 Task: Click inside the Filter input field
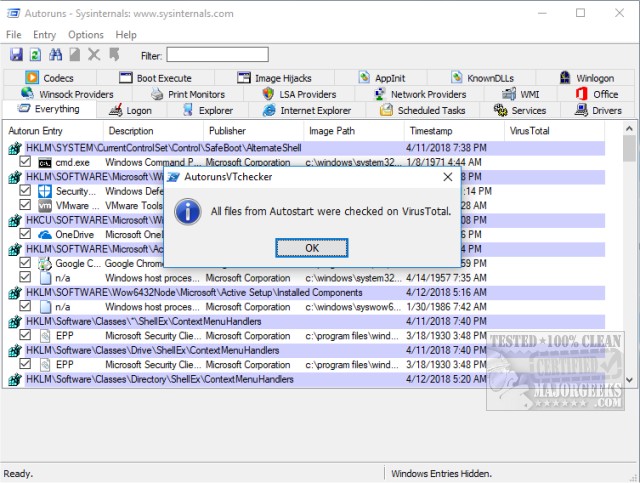218,55
